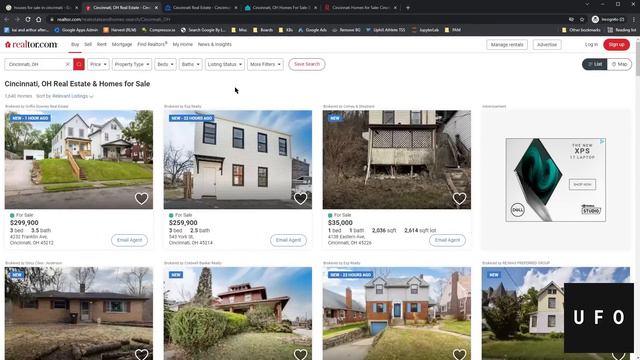Switch to List view
The height and width of the screenshot is (360, 640).
point(595,64)
